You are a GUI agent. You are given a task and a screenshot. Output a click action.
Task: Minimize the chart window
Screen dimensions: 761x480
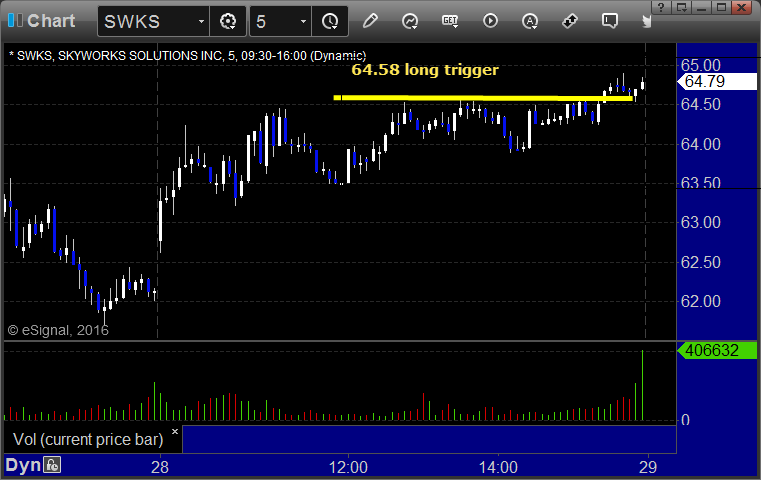coord(701,7)
